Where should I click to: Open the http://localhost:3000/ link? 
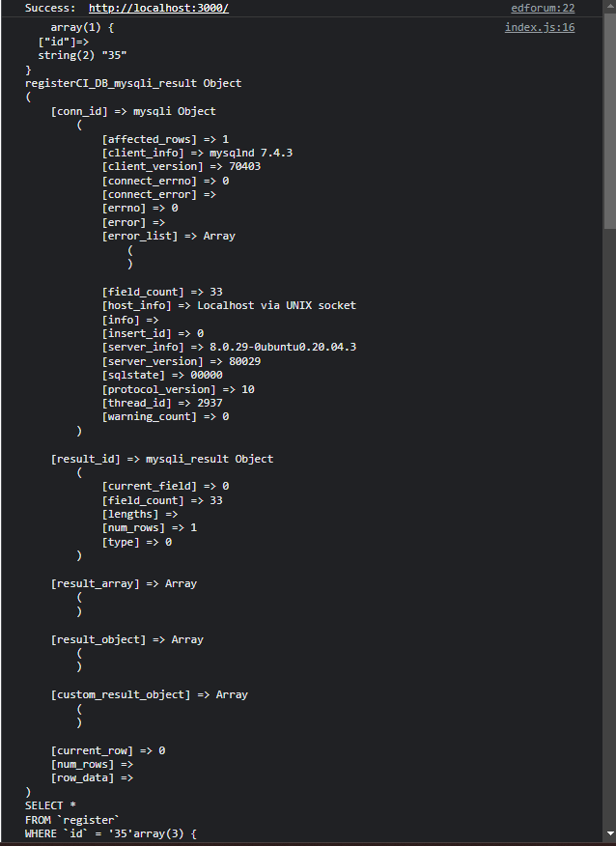point(158,8)
